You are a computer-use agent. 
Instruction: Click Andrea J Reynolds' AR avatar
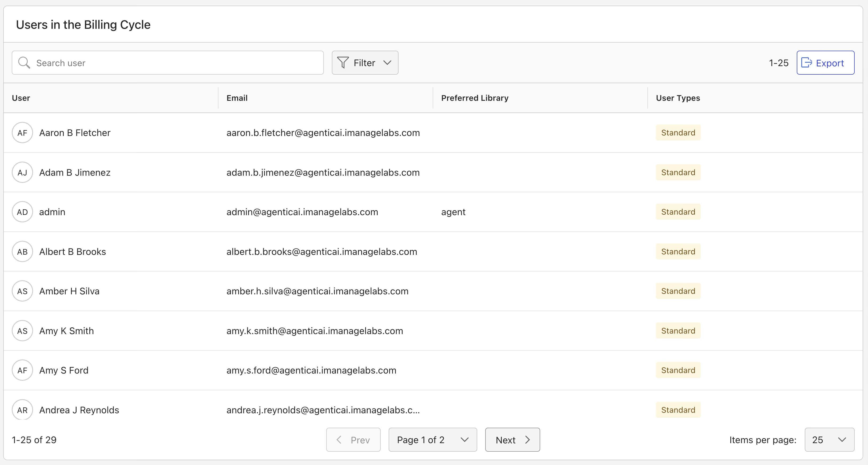click(x=22, y=410)
